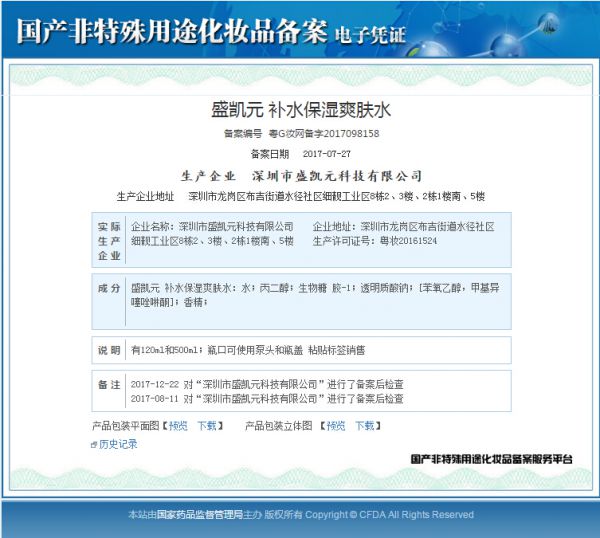Click the 备注 section label

click(109, 384)
